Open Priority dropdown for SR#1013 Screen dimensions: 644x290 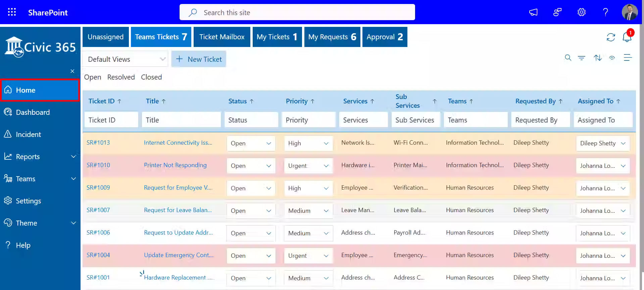coord(308,143)
